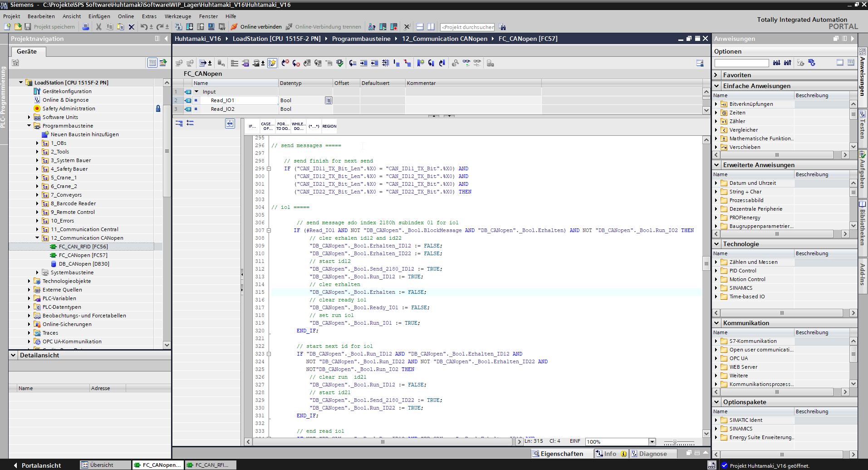This screenshot has width=868, height=470.
Task: Split editor space horizontally
Action: coord(420,27)
